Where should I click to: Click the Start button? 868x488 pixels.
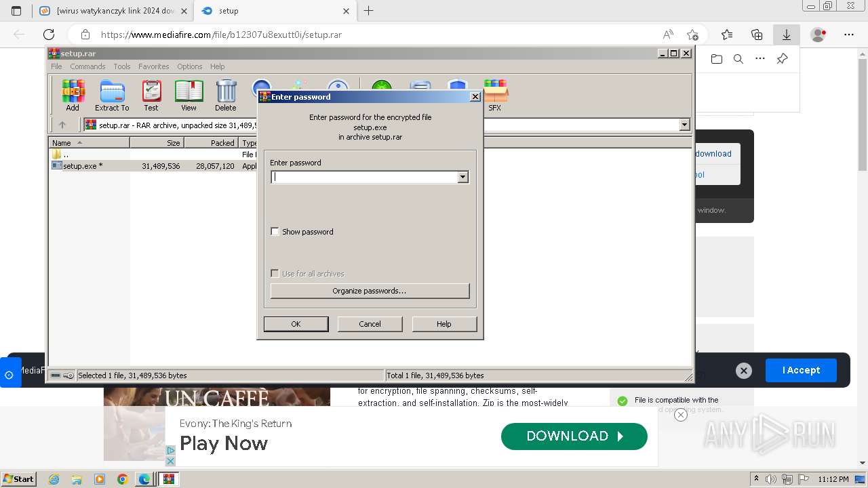coord(18,479)
